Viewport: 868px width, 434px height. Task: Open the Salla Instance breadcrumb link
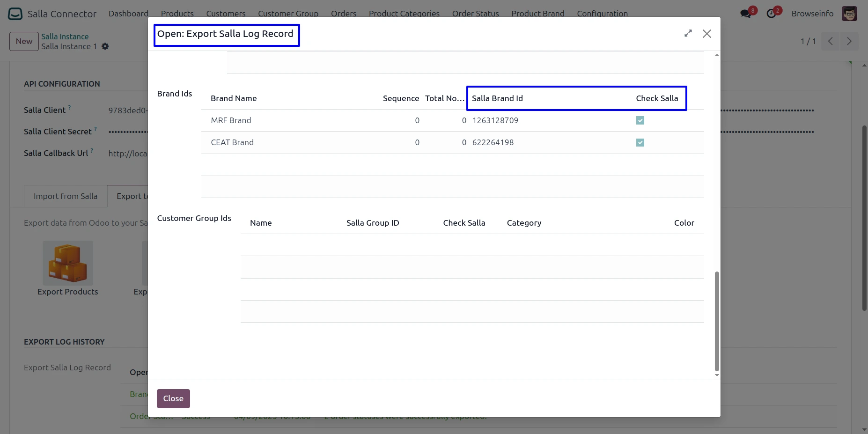click(x=65, y=37)
